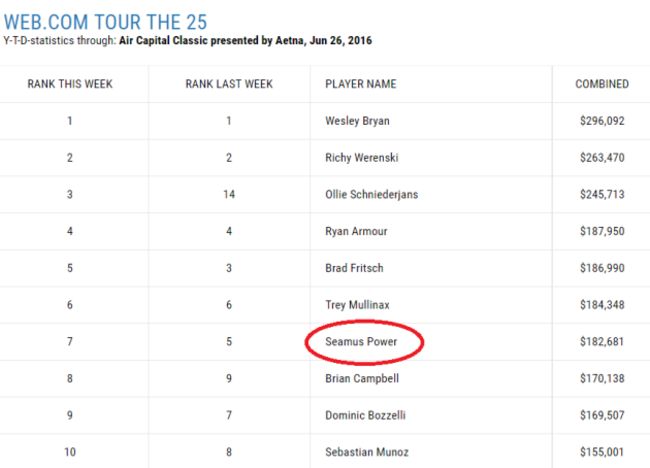Select Brian Campbell player name
This screenshot has width=650, height=468.
point(362,379)
